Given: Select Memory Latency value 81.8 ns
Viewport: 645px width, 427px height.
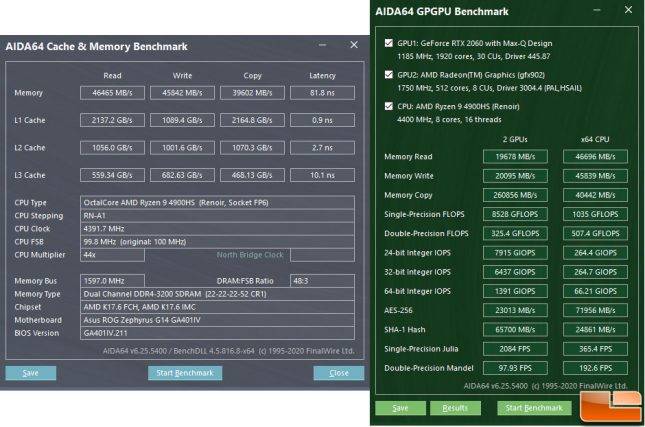Looking at the screenshot, I should pos(322,93).
